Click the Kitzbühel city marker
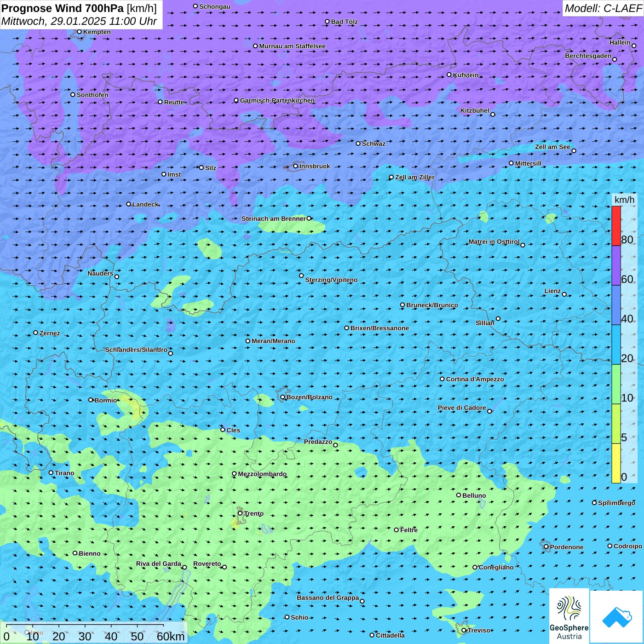 click(493, 114)
